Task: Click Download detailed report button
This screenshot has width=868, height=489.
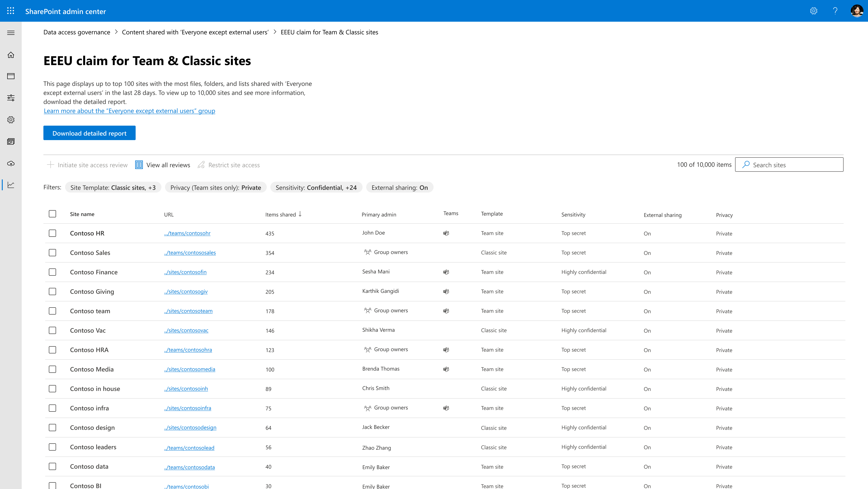Action: [89, 133]
